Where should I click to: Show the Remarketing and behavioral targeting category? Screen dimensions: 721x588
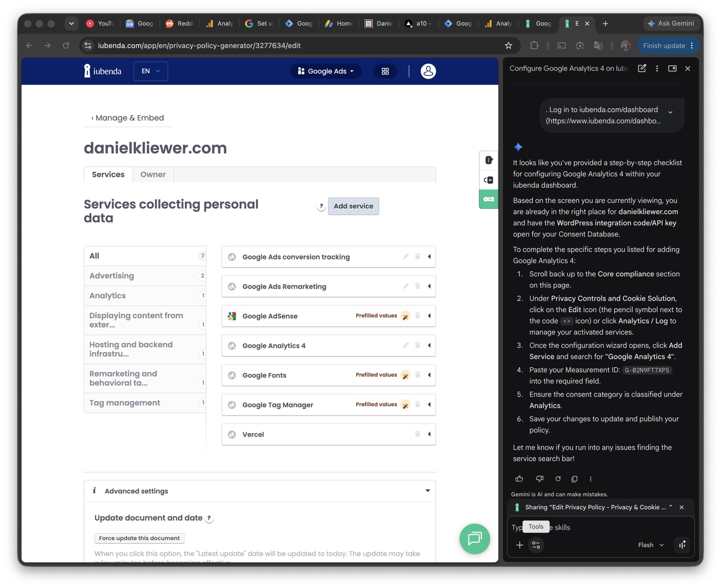coord(145,378)
